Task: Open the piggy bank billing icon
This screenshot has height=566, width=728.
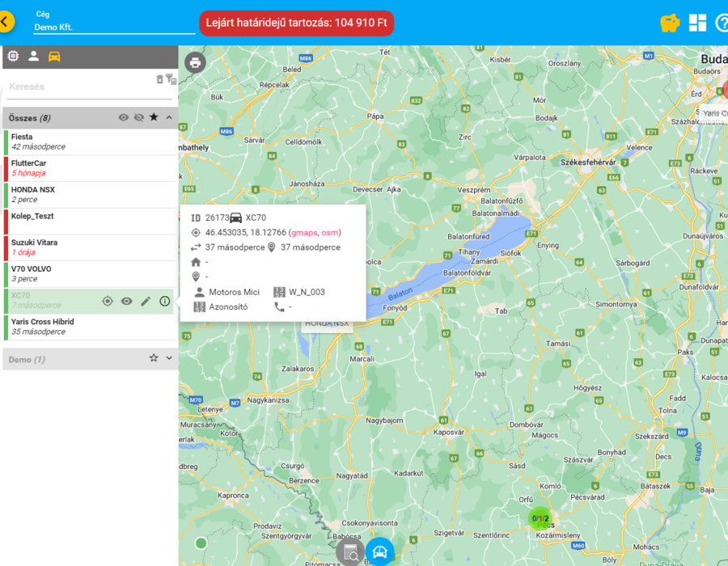Action: point(670,23)
